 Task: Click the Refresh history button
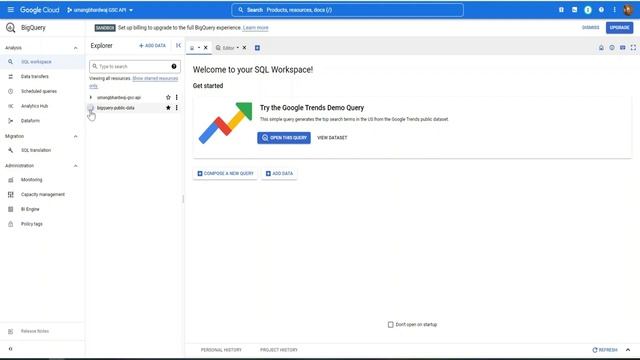pyautogui.click(x=604, y=350)
